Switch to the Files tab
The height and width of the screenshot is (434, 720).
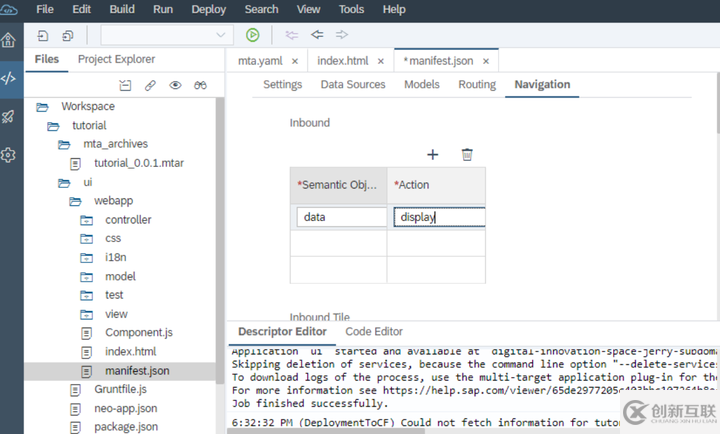coord(47,59)
